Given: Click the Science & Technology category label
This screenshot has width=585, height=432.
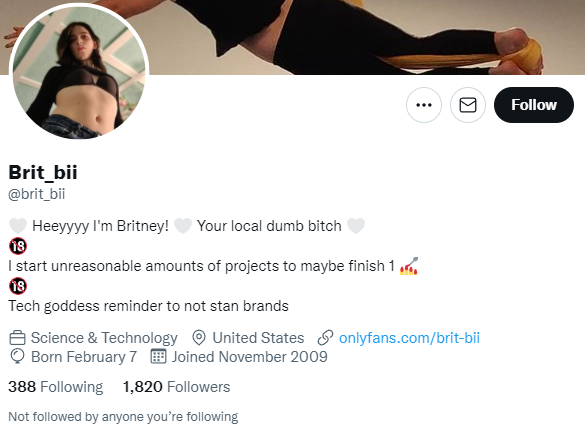Looking at the screenshot, I should coord(104,338).
